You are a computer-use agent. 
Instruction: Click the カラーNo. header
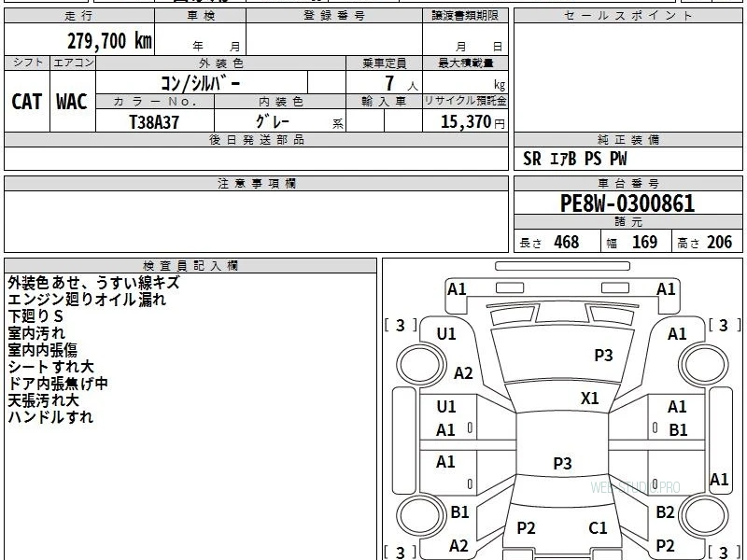pos(155,102)
